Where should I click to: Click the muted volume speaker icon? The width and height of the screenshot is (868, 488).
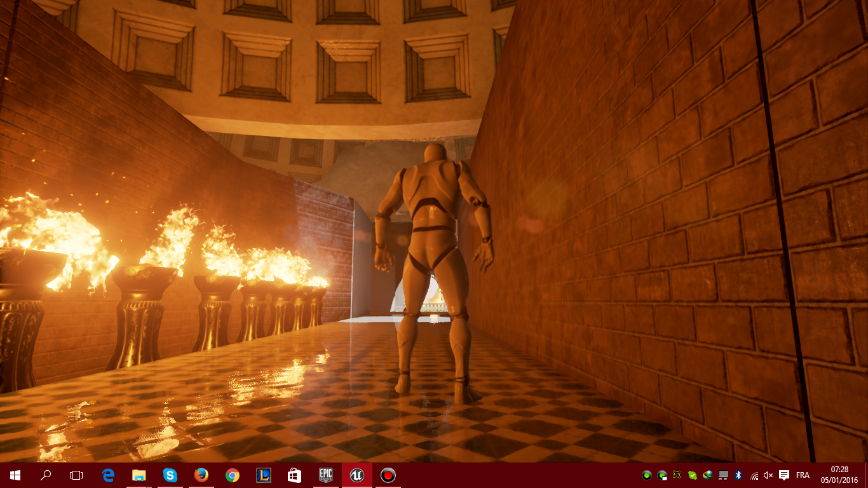(x=768, y=475)
